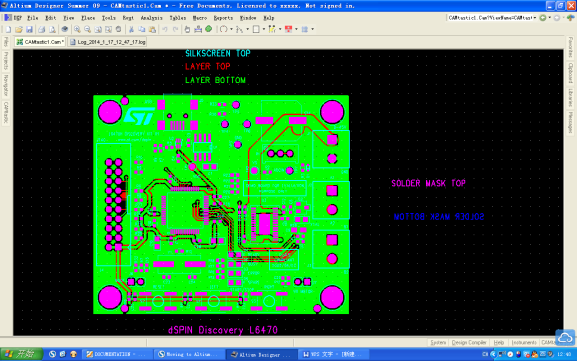Expand the arc tool dropdown arrow
This screenshot has height=361, width=578.
coord(231,29)
